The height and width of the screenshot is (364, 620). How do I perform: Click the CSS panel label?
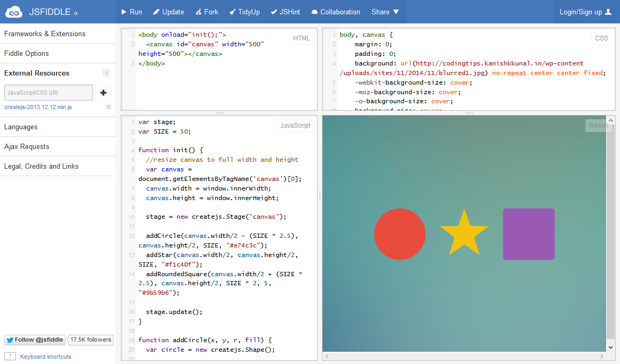tap(601, 38)
